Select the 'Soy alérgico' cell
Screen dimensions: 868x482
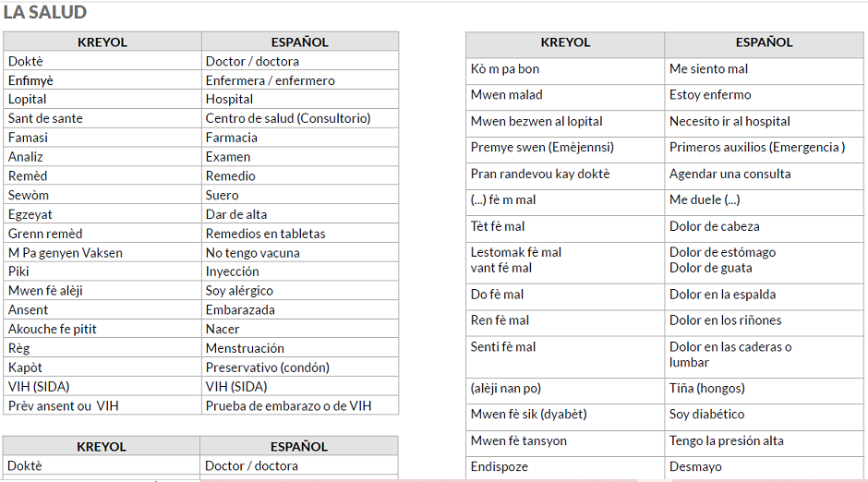coord(300,291)
